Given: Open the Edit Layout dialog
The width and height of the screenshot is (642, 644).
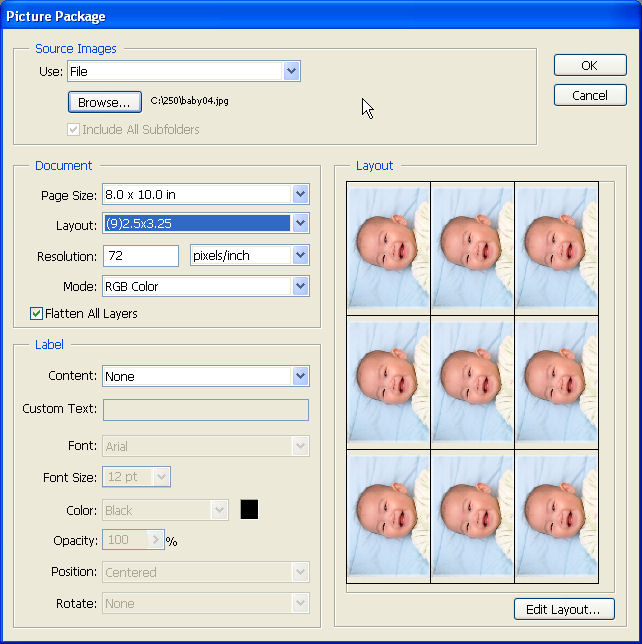Looking at the screenshot, I should 563,609.
